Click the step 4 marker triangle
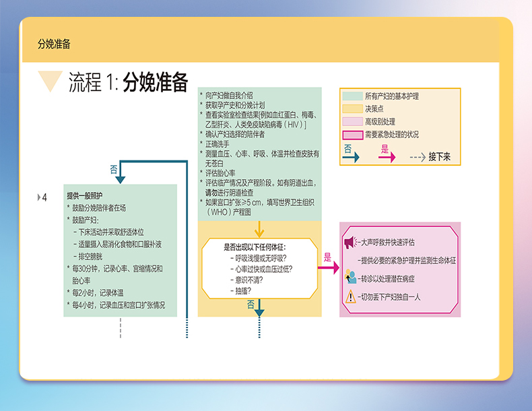Image resolution: width=532 pixels, height=411 pixels. [x=38, y=197]
